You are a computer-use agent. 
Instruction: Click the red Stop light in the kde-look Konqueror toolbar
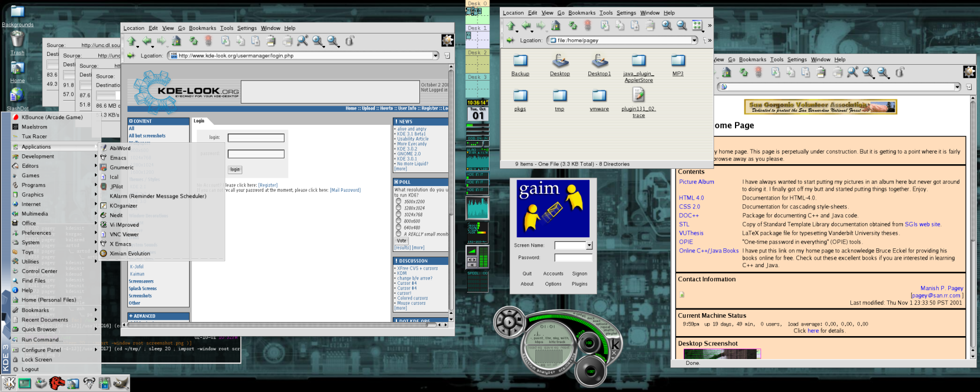click(x=208, y=41)
